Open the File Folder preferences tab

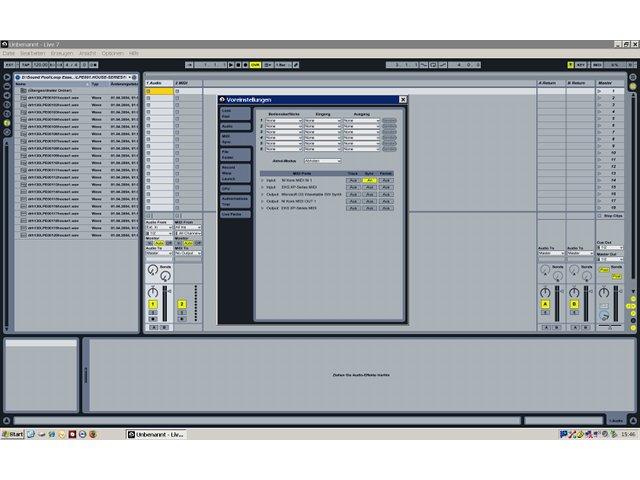[235, 154]
